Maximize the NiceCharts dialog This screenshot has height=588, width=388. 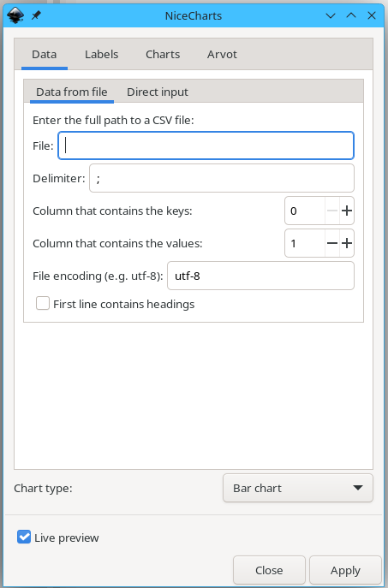(351, 15)
